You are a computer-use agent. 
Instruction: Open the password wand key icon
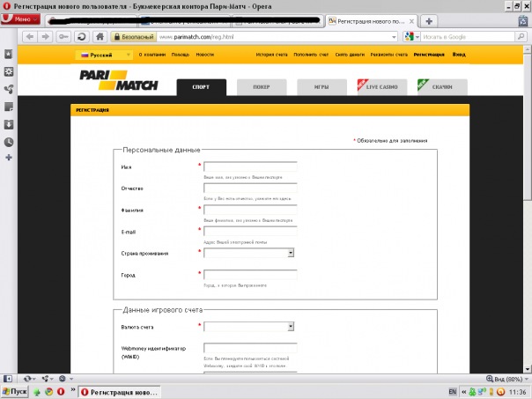click(x=63, y=37)
